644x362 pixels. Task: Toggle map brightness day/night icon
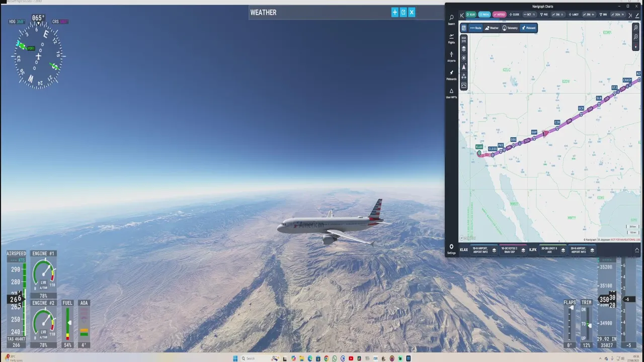tap(464, 58)
